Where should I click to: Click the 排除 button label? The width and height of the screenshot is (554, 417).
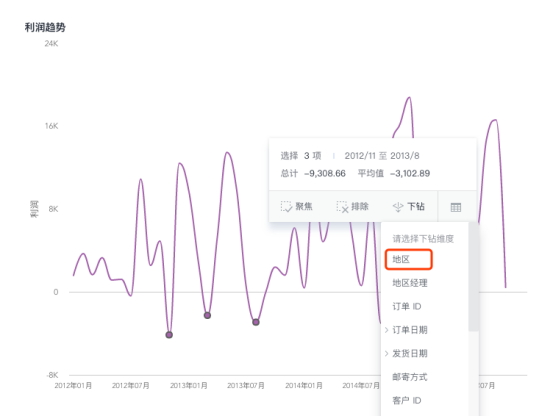click(360, 206)
